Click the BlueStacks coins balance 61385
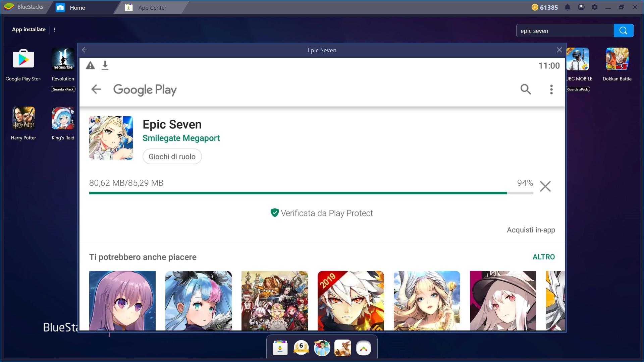This screenshot has height=362, width=644. click(545, 7)
